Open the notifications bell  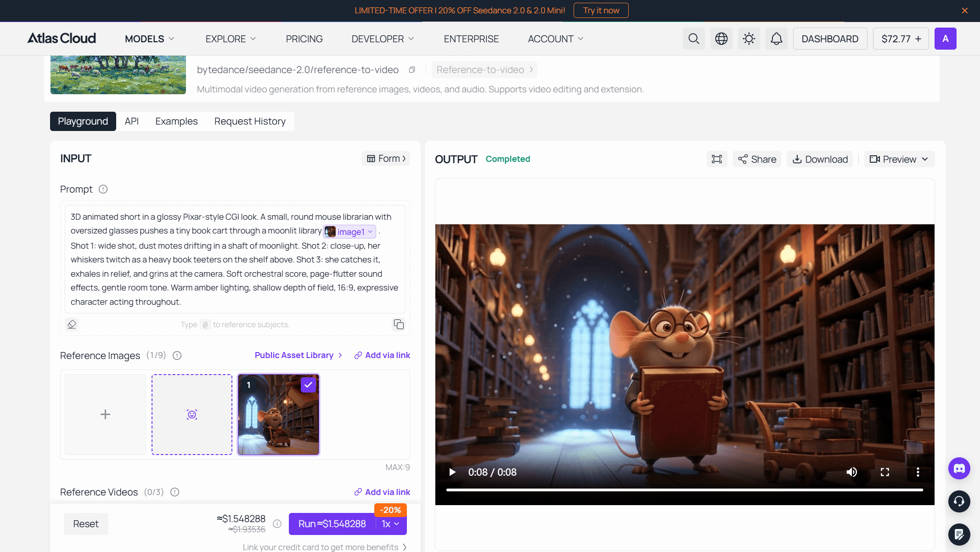point(776,39)
